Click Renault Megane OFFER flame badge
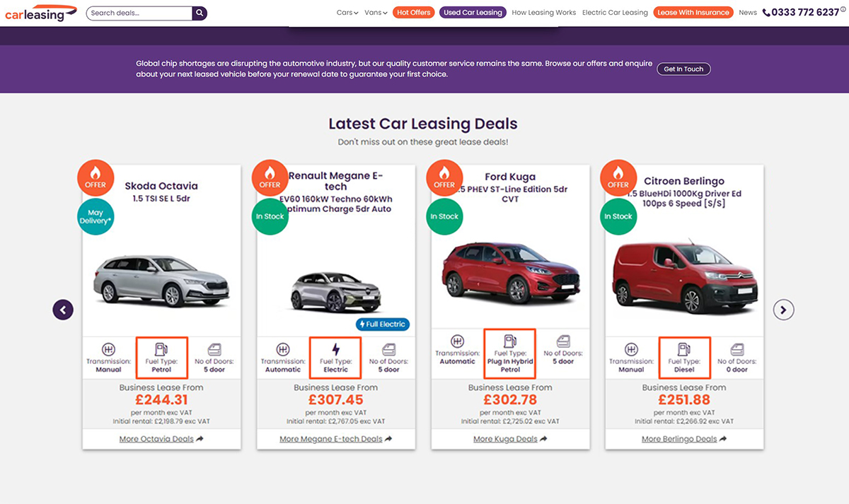Image resolution: width=849 pixels, height=504 pixels. click(x=270, y=177)
